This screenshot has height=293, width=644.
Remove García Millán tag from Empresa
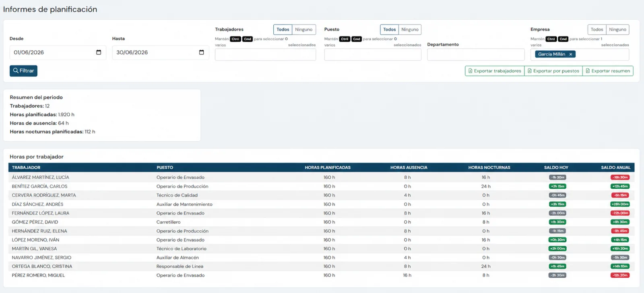[571, 54]
